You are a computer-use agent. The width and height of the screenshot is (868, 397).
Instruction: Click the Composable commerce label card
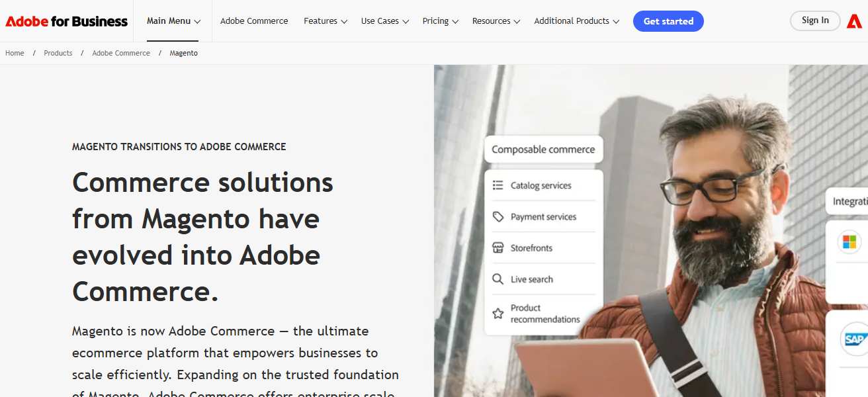542,149
